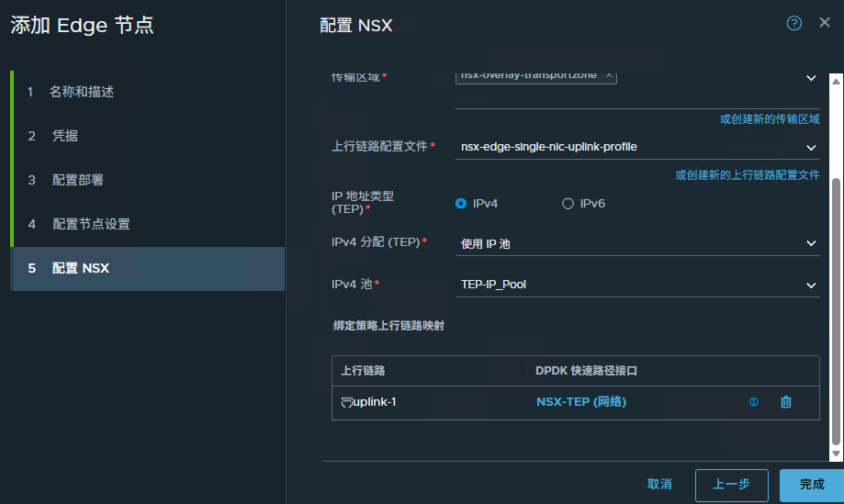This screenshot has height=504, width=844.
Task: Click the uplink-1 network adapter icon
Action: 346,402
